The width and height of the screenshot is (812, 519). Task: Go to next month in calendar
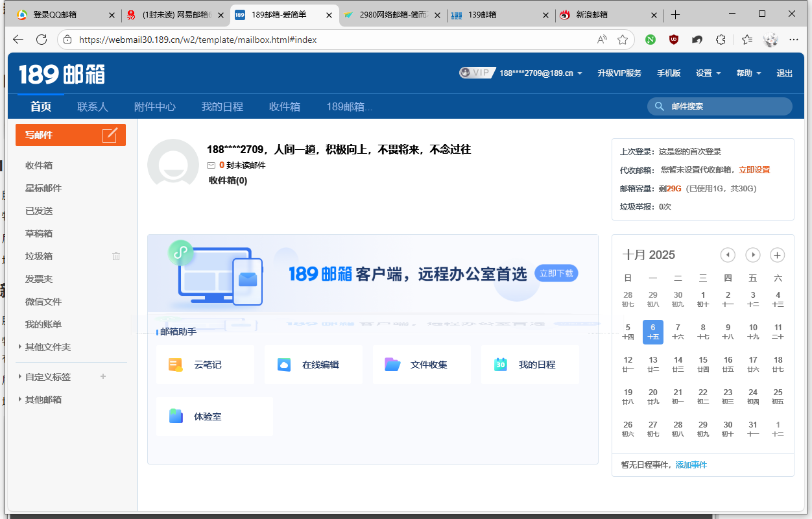(752, 255)
